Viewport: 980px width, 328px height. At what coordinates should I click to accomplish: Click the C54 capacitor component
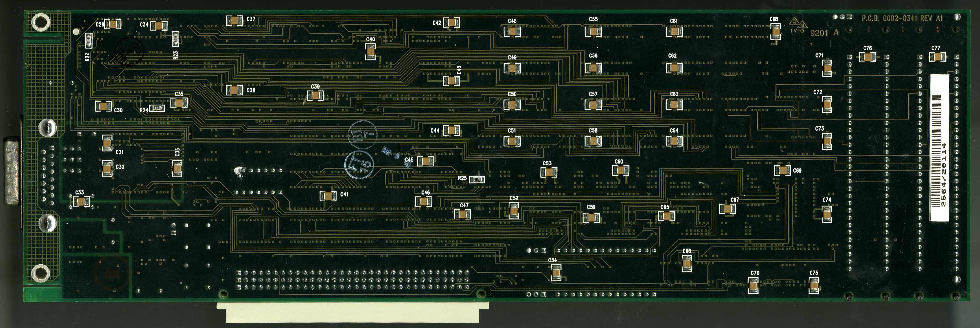point(556,272)
